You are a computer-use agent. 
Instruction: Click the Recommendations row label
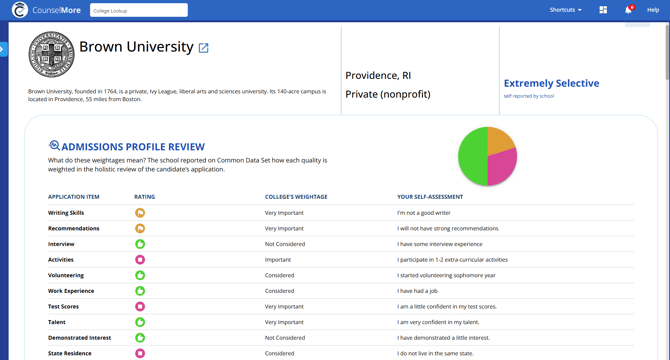(x=73, y=228)
